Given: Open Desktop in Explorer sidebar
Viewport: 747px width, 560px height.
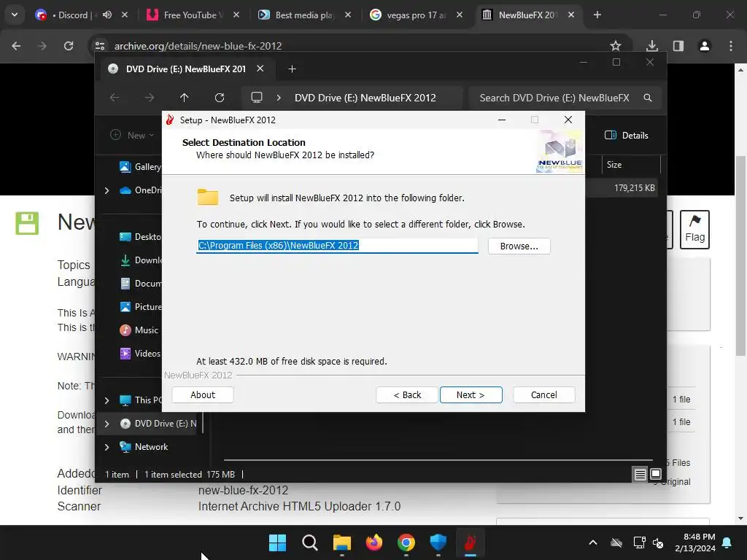Looking at the screenshot, I should [140, 237].
